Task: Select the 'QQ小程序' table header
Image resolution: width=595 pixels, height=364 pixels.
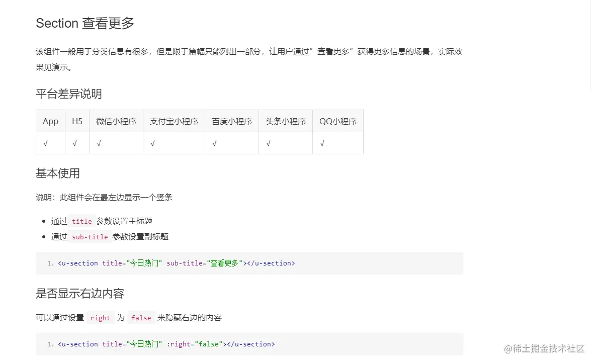Action: 337,121
